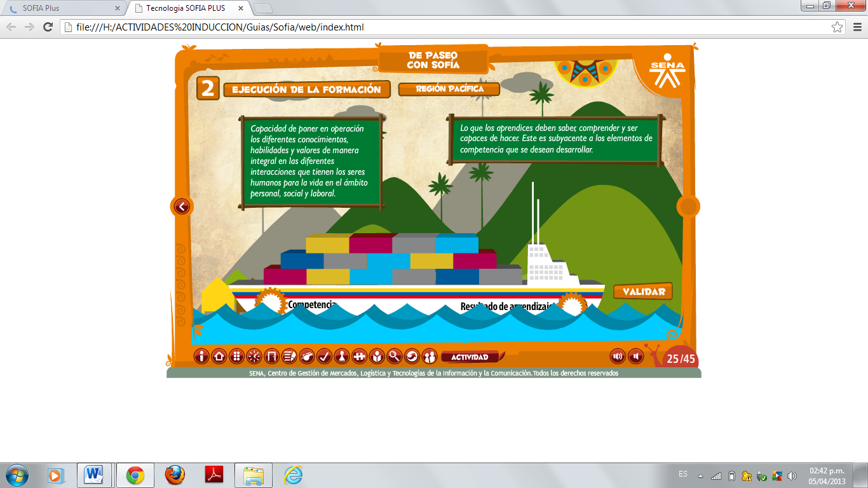Click the person-reading-book icon
This screenshot has height=488, width=868.
click(377, 356)
